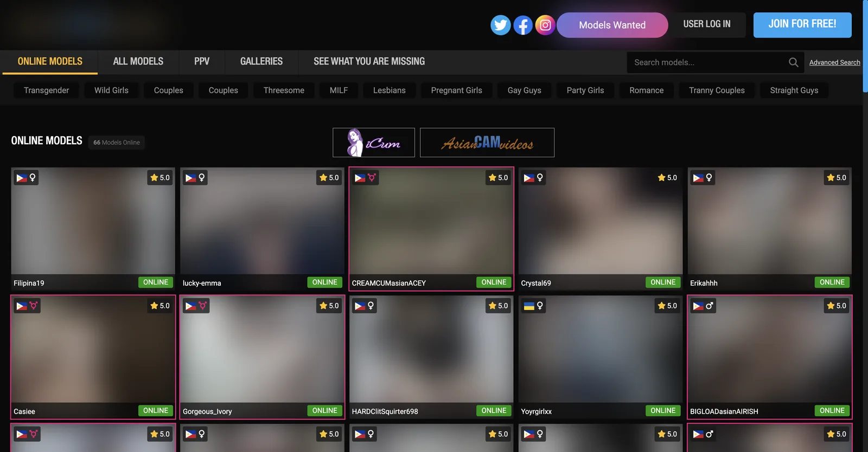
Task: Click the star rating on Filipina19 card
Action: pyautogui.click(x=160, y=178)
